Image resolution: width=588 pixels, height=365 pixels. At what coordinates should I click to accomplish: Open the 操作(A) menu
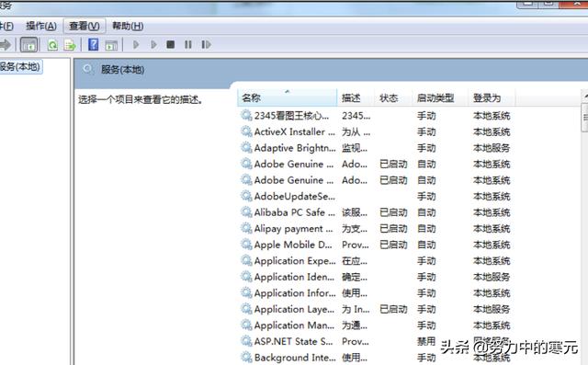click(x=41, y=26)
